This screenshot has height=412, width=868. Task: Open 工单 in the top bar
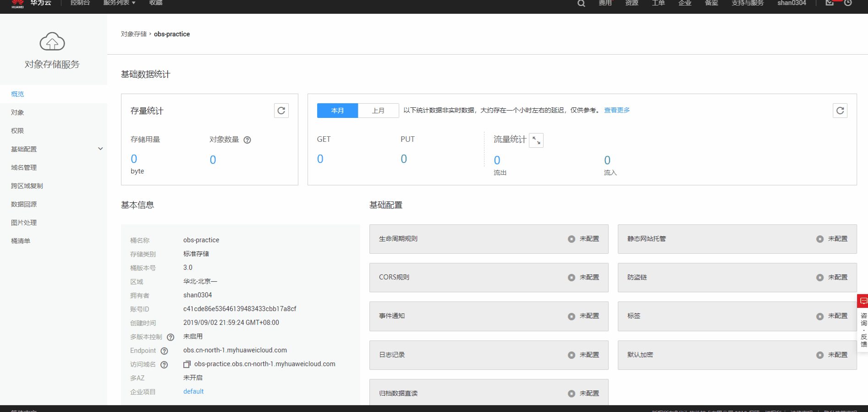coord(658,3)
